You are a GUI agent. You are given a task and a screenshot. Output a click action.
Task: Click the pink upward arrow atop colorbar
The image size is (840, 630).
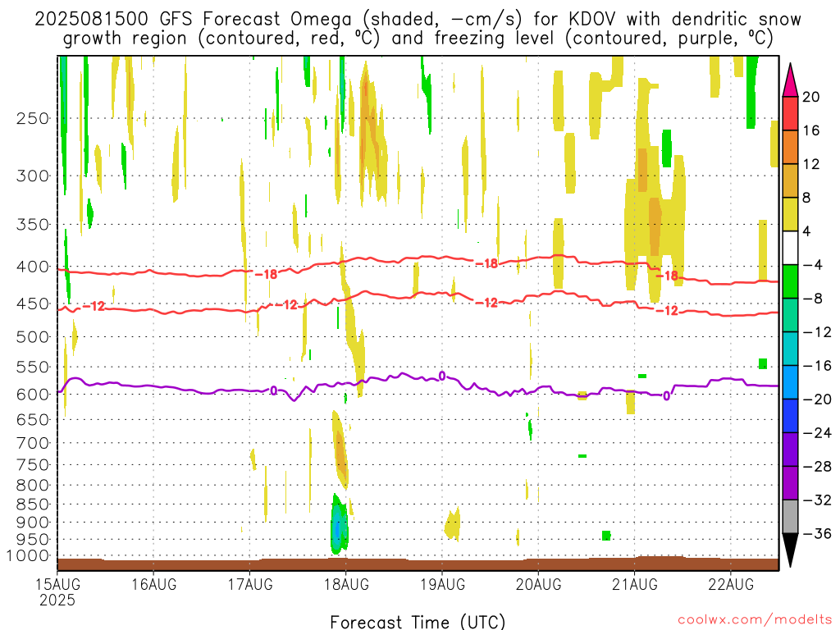point(790,80)
